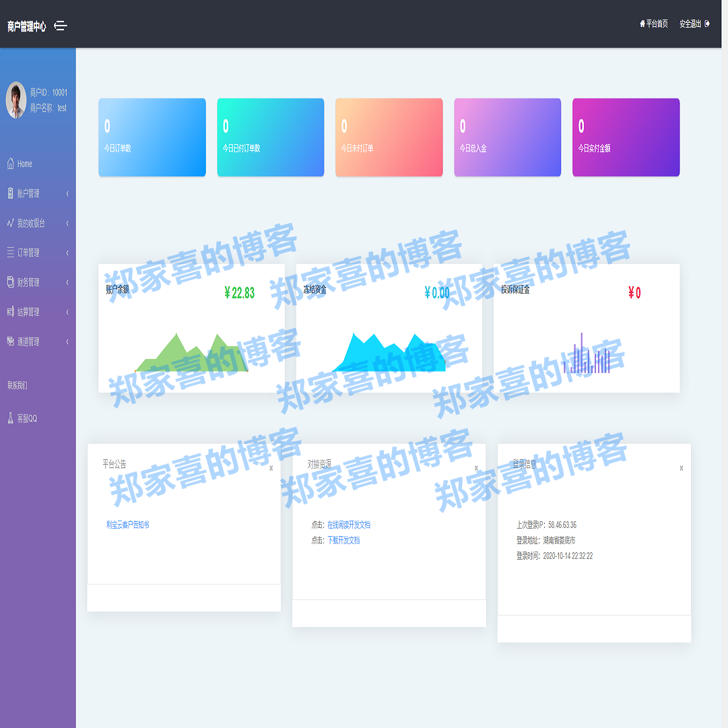Click the 订单管理 list icon

pos(10,253)
